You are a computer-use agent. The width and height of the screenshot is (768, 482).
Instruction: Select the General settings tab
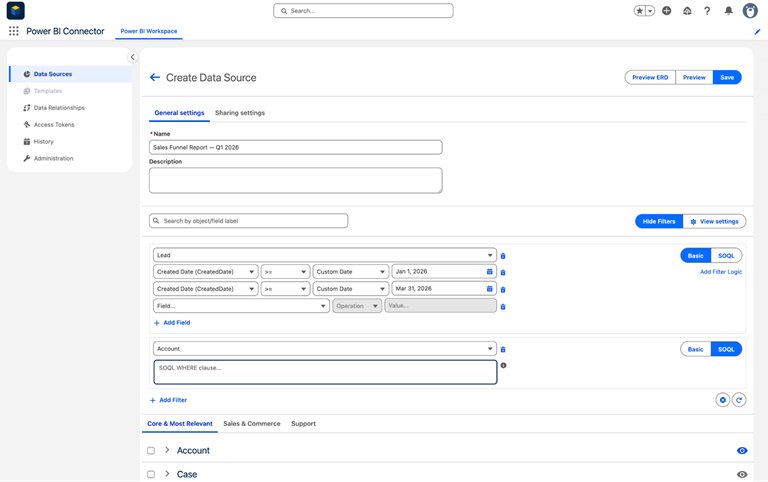(x=179, y=113)
